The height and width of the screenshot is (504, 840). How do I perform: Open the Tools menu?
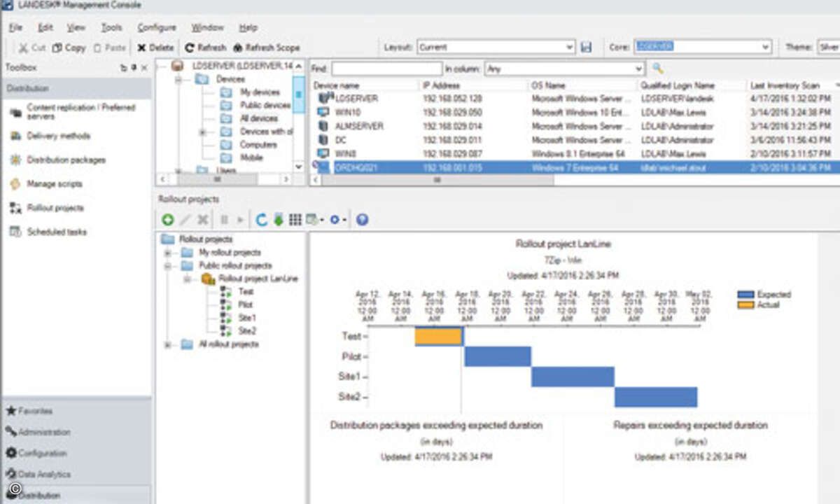[111, 27]
